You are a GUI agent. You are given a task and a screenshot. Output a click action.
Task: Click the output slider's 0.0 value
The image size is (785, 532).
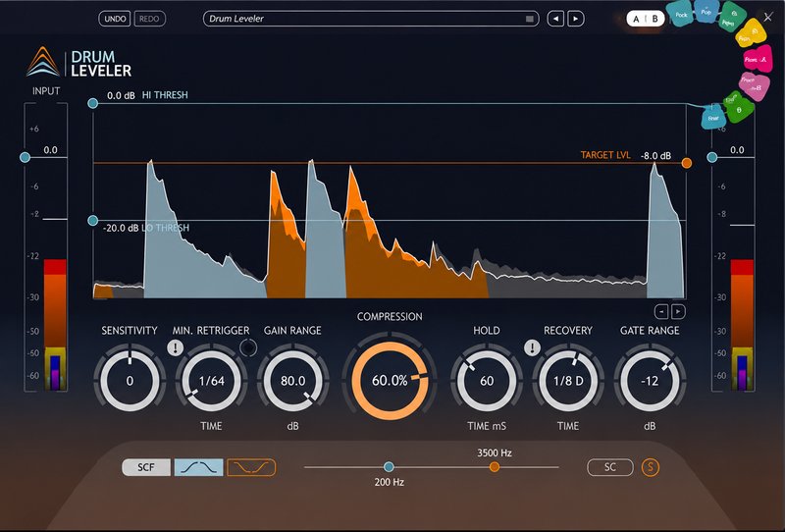(x=737, y=150)
